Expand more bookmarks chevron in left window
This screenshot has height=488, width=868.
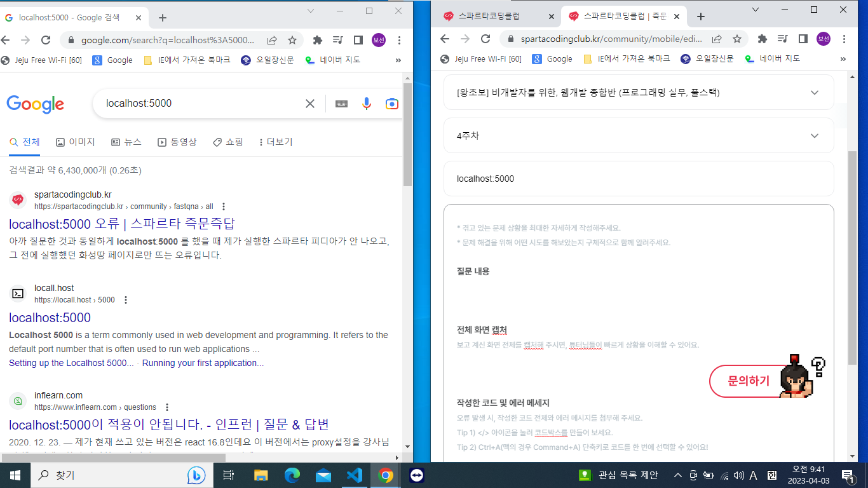point(398,60)
